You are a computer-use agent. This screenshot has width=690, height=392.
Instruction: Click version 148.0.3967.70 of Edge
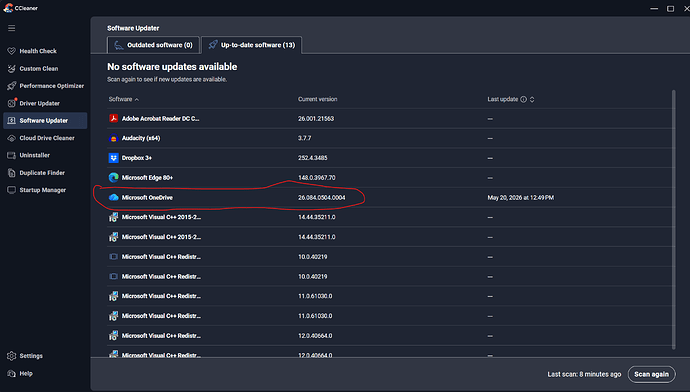[x=317, y=178]
